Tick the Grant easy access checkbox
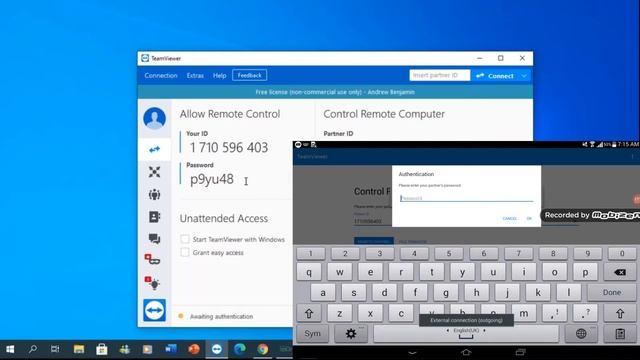The image size is (640, 360). (x=185, y=253)
